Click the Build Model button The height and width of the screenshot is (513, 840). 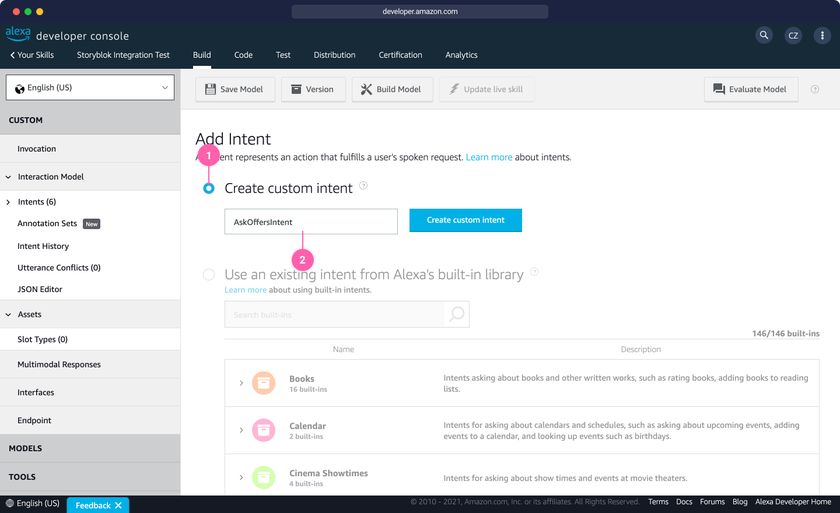pyautogui.click(x=392, y=89)
